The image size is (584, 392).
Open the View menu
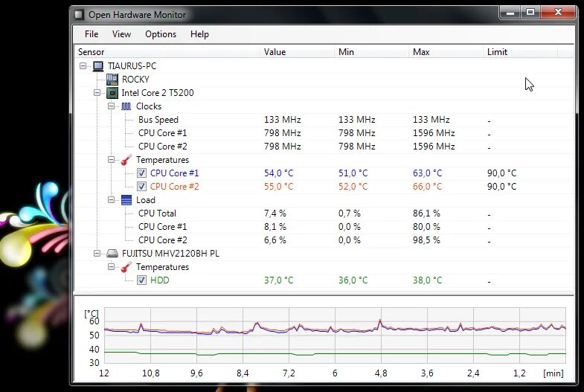pyautogui.click(x=121, y=34)
